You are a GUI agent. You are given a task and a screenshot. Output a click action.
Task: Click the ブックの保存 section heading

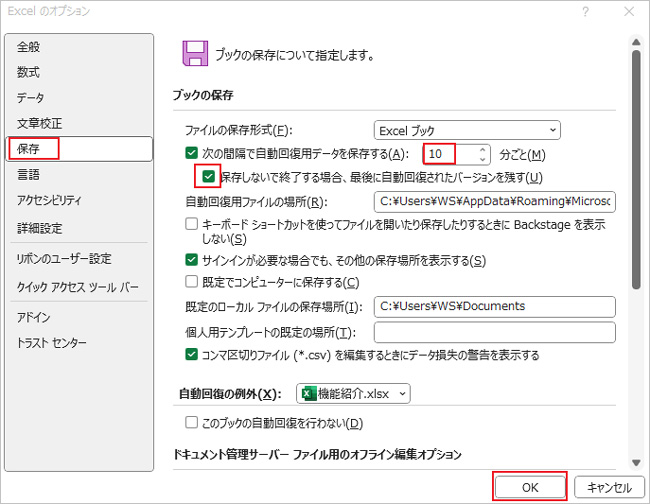click(x=203, y=95)
